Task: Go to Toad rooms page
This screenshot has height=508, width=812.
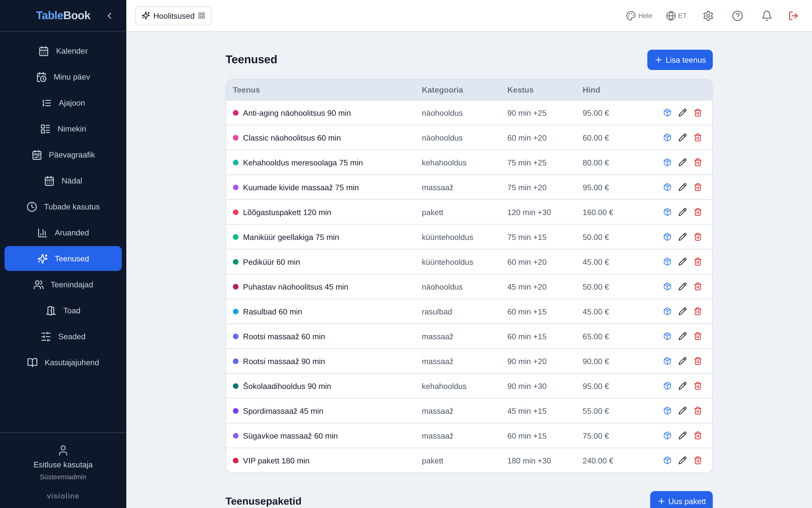Action: pos(63,310)
